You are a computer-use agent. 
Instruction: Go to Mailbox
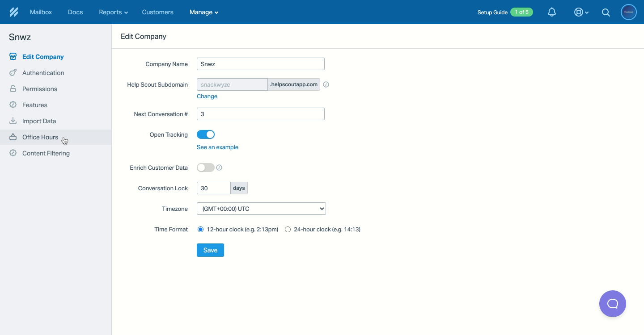(41, 12)
